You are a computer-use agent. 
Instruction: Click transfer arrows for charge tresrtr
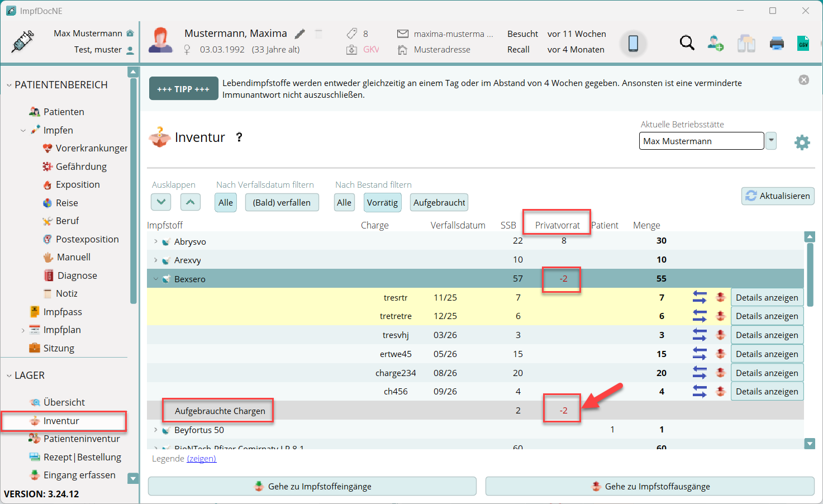[700, 297]
